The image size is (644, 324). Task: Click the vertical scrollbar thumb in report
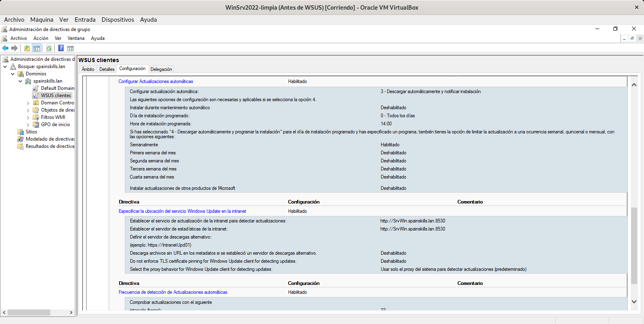(x=634, y=246)
